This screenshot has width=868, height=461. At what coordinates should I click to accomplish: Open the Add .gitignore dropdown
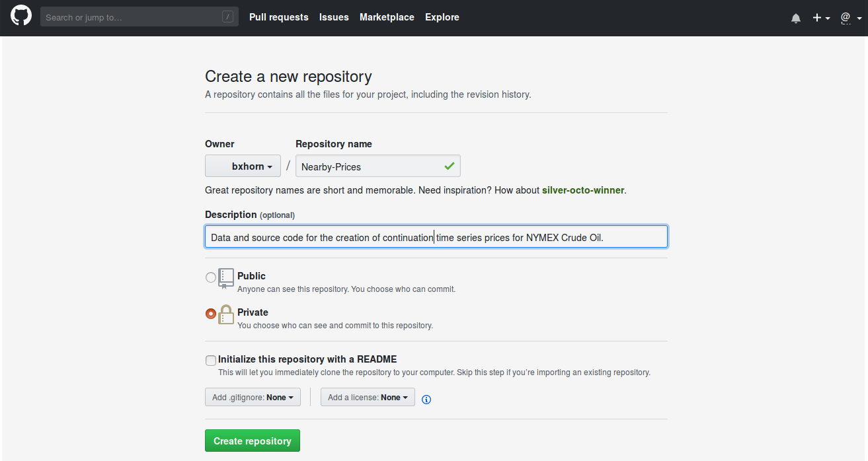click(x=253, y=396)
